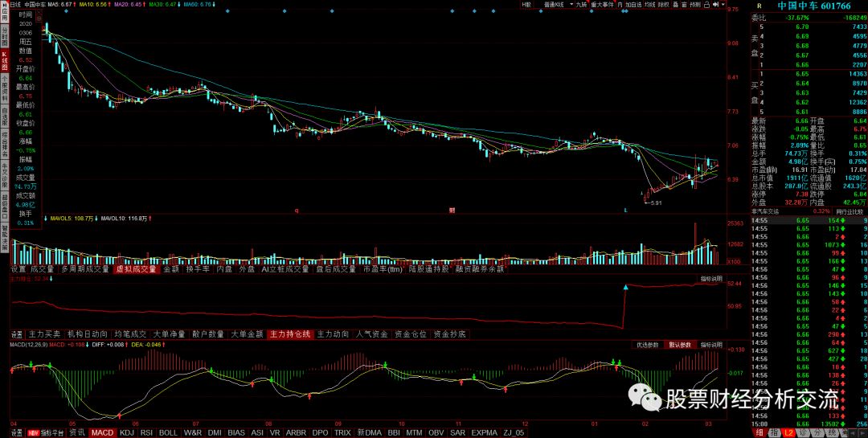Switch to 分时图 sidebar tab
This screenshot has width=868, height=438.
click(x=4, y=36)
